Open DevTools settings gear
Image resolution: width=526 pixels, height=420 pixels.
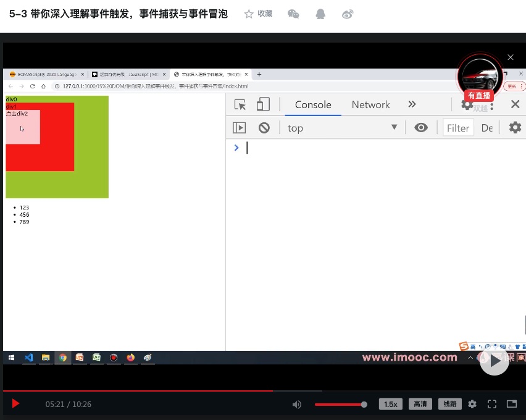467,104
